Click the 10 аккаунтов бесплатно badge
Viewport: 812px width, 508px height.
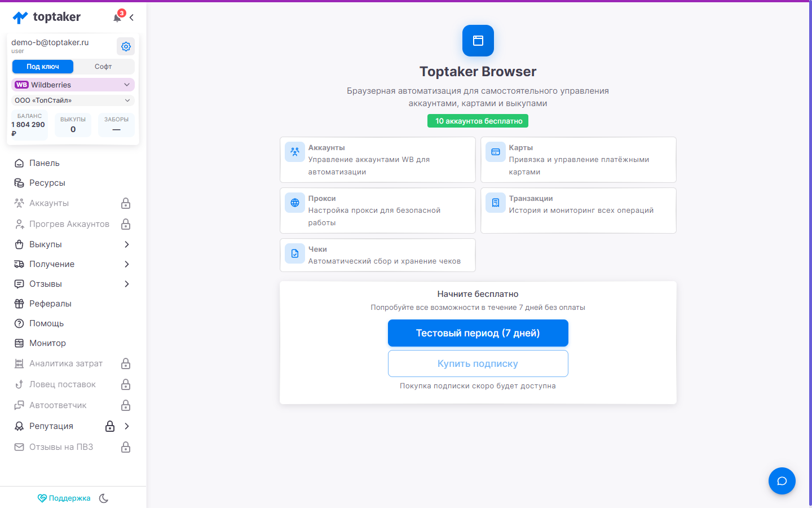point(478,121)
